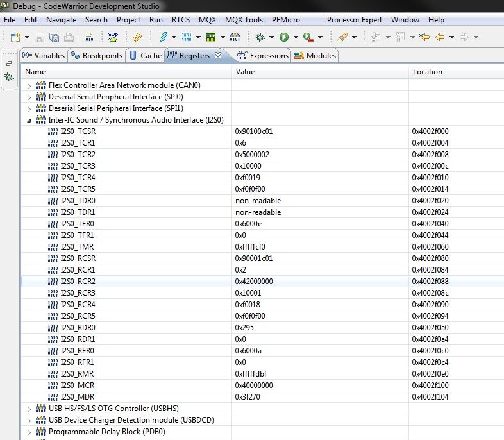Click value 0x42000000 of I2S0_RCR2

pos(254,281)
